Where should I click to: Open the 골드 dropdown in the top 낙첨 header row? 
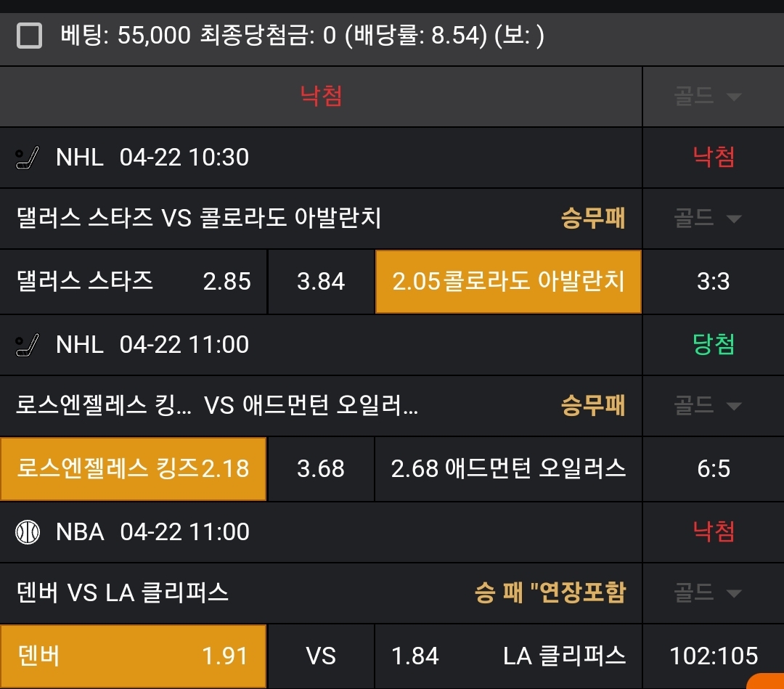coord(708,96)
